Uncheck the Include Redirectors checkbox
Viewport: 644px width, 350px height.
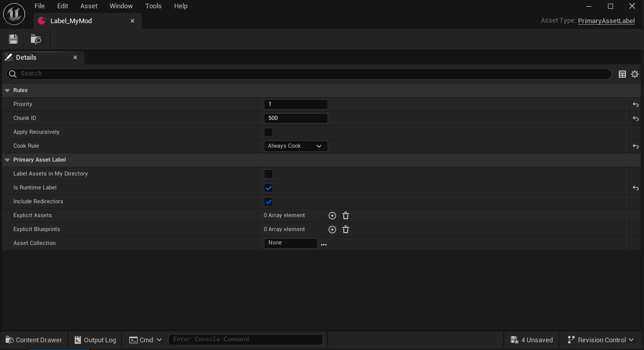(268, 202)
